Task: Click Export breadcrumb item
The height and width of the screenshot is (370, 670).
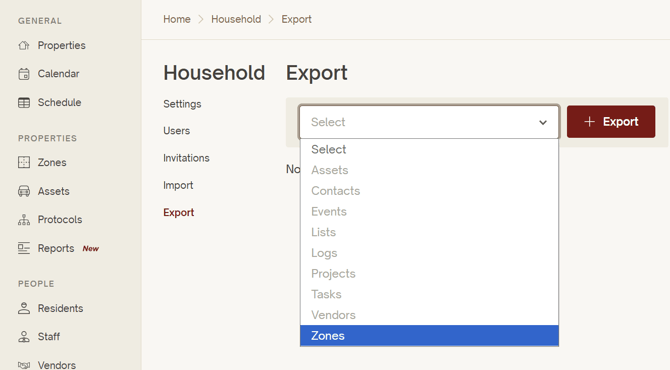Action: pos(297,19)
